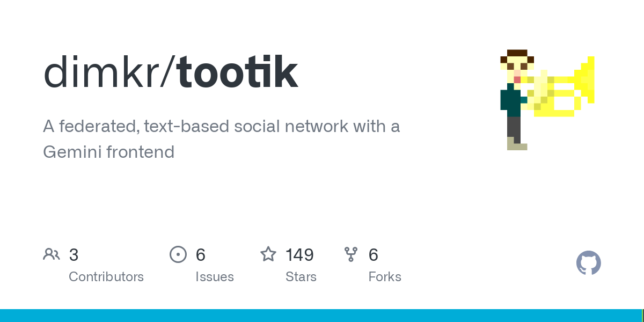
Task: Click the Contributors label
Action: [106, 277]
